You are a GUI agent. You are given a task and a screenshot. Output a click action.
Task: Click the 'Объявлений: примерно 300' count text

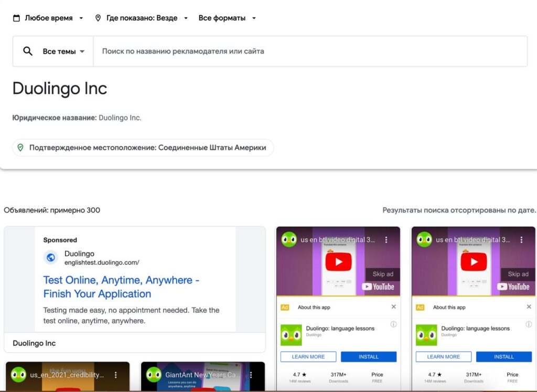click(52, 210)
